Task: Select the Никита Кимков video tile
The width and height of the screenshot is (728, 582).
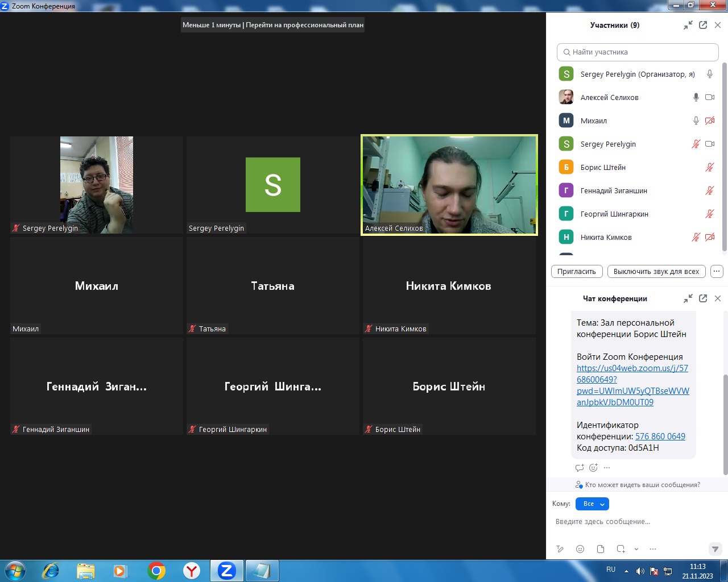Action: [x=449, y=285]
